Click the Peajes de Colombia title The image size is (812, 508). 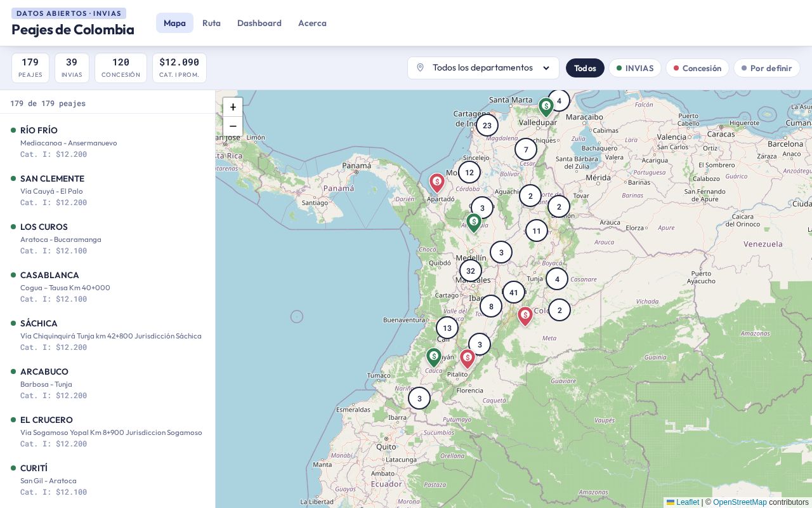(x=73, y=29)
